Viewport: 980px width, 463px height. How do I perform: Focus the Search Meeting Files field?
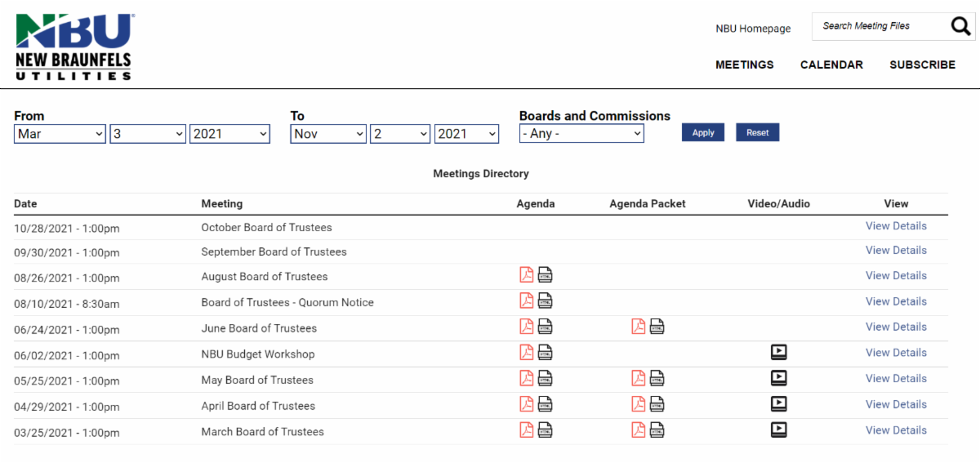[878, 26]
